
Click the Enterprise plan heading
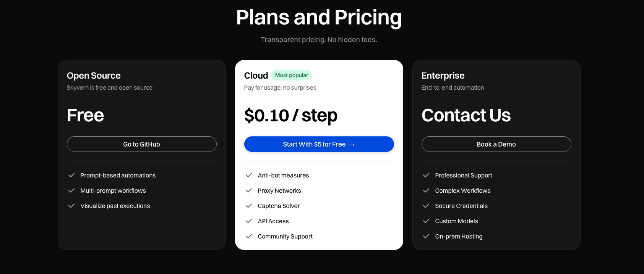[443, 76]
